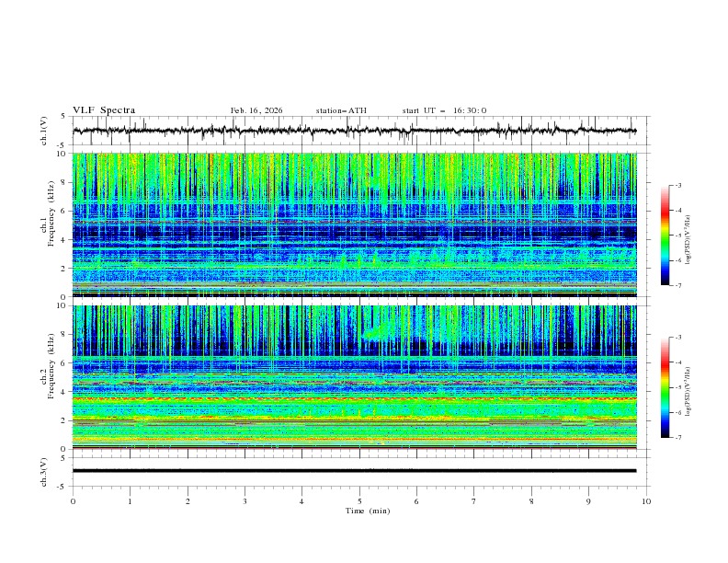Click inside the ch.1 spectrogram panel
The image size is (728, 563).
coord(358,225)
